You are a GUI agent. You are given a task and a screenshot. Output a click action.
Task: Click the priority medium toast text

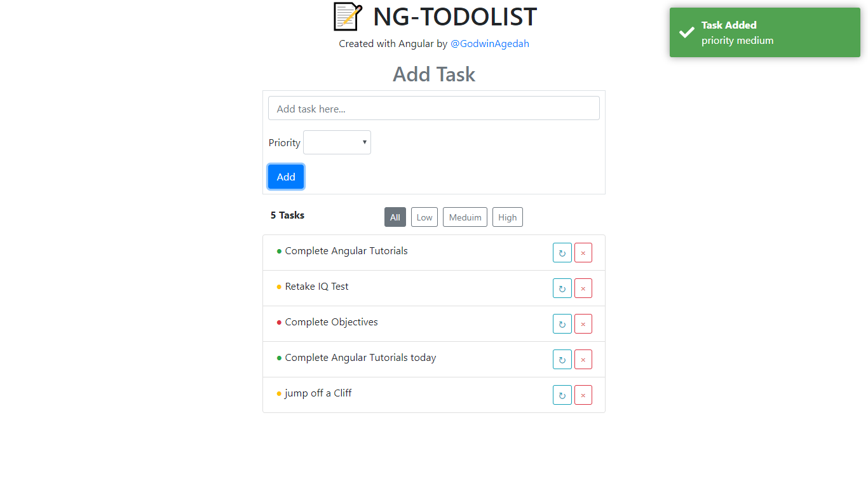click(x=738, y=41)
